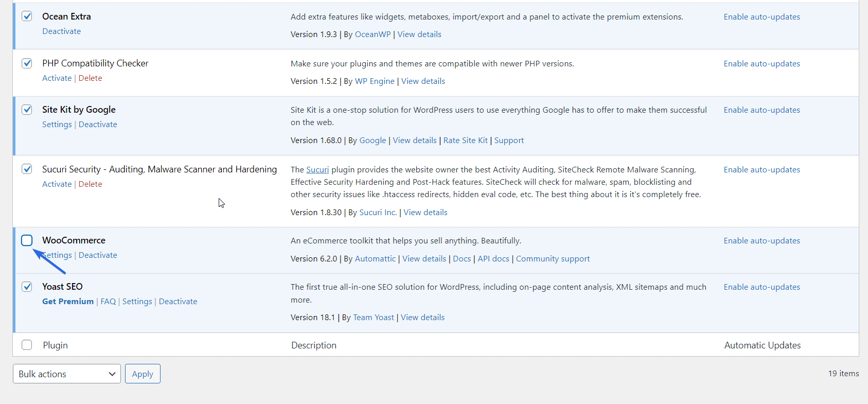Screen dimensions: 868x404
Task: Click the Ocean Extra plugin name
Action: pos(66,16)
